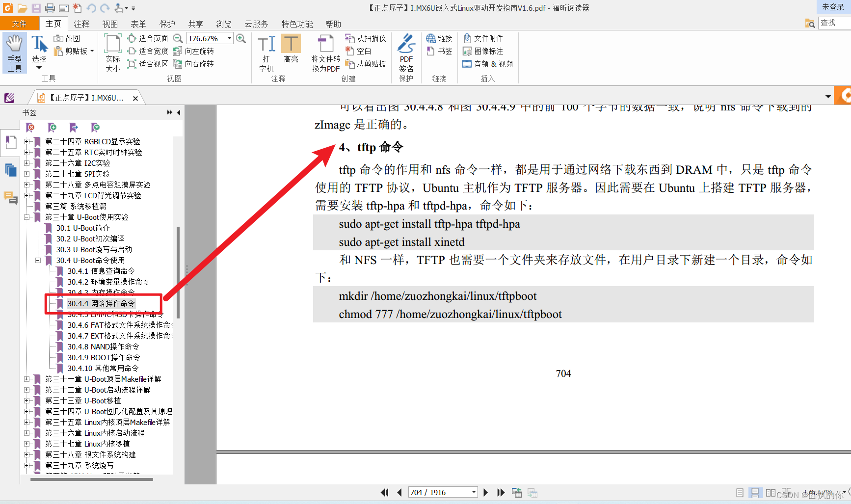Select the Typewriter (打字机) tool
The width and height of the screenshot is (851, 504).
pos(266,53)
